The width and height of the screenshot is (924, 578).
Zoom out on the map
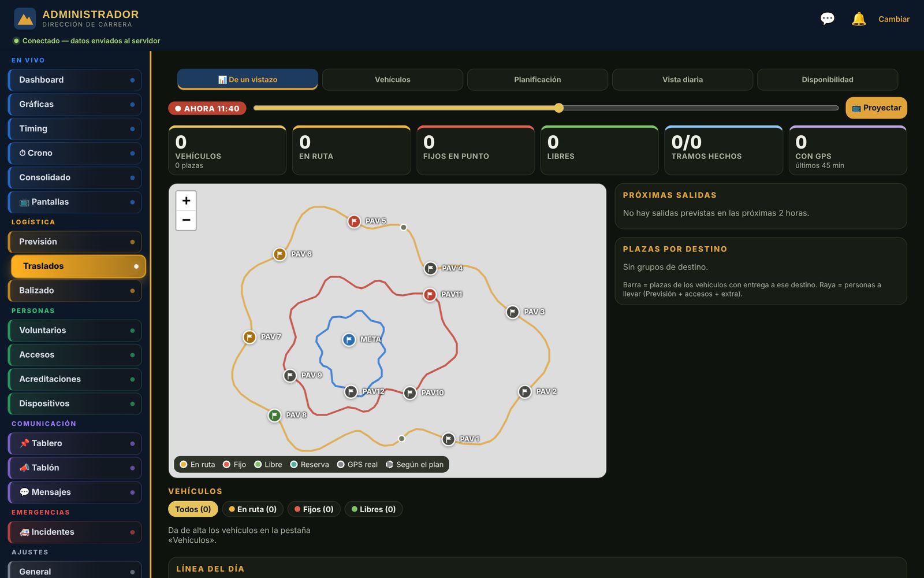(186, 220)
